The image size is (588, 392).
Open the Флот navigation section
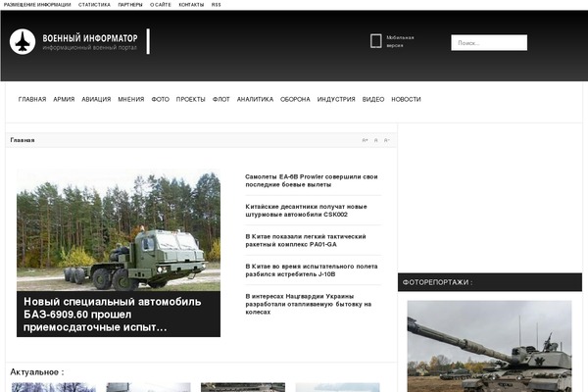pyautogui.click(x=220, y=99)
